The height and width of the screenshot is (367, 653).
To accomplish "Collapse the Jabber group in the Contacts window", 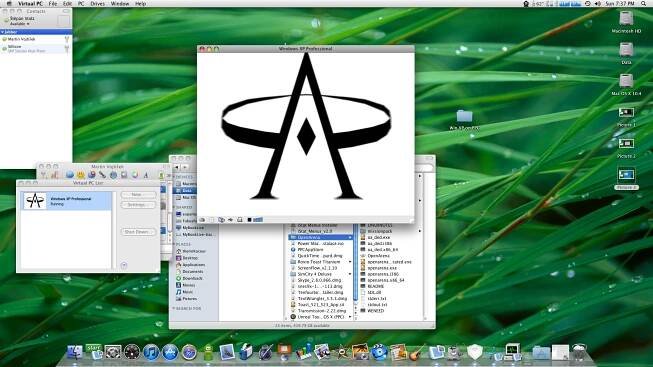I will click(2, 32).
